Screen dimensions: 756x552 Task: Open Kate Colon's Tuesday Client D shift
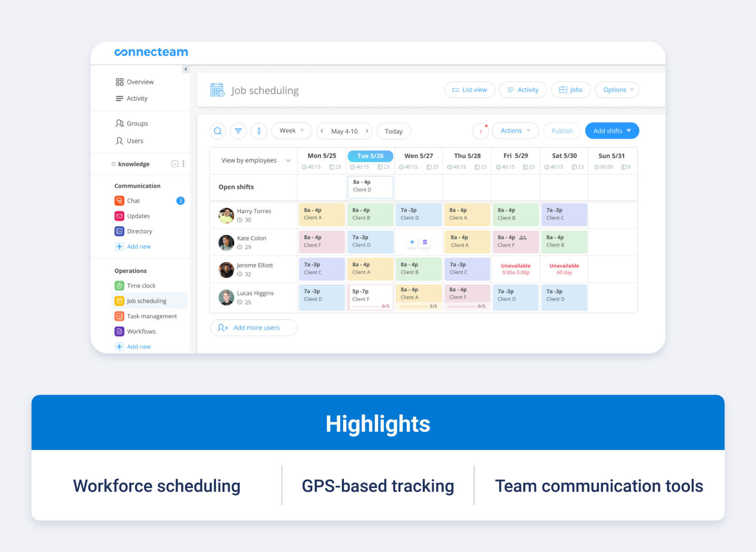point(370,242)
